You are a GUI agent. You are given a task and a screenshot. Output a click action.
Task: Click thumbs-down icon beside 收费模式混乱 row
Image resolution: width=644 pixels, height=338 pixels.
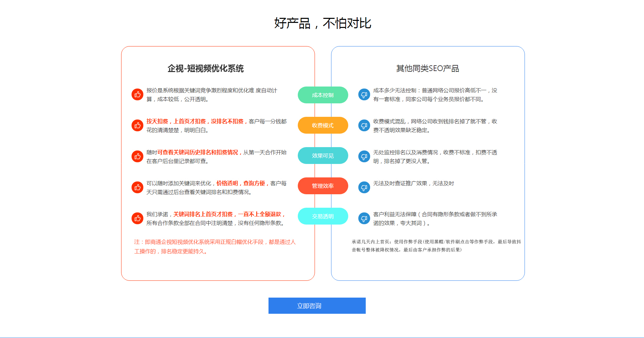pyautogui.click(x=364, y=126)
